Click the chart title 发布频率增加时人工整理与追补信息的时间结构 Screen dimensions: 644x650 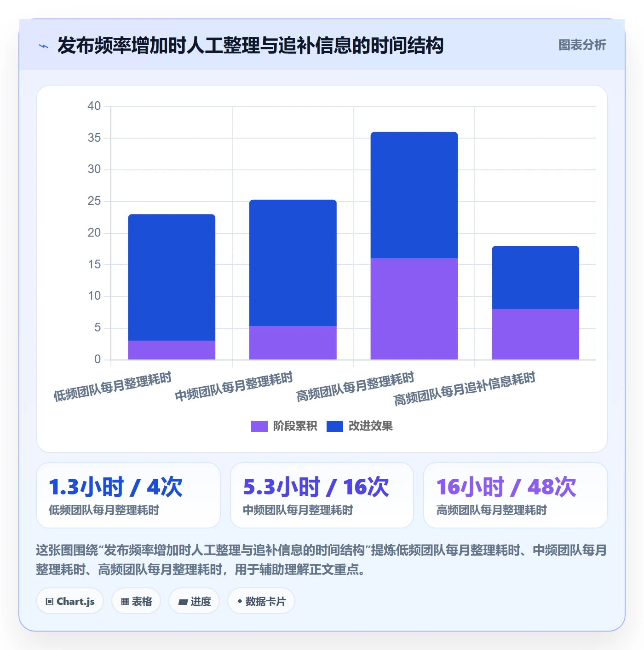point(250,46)
